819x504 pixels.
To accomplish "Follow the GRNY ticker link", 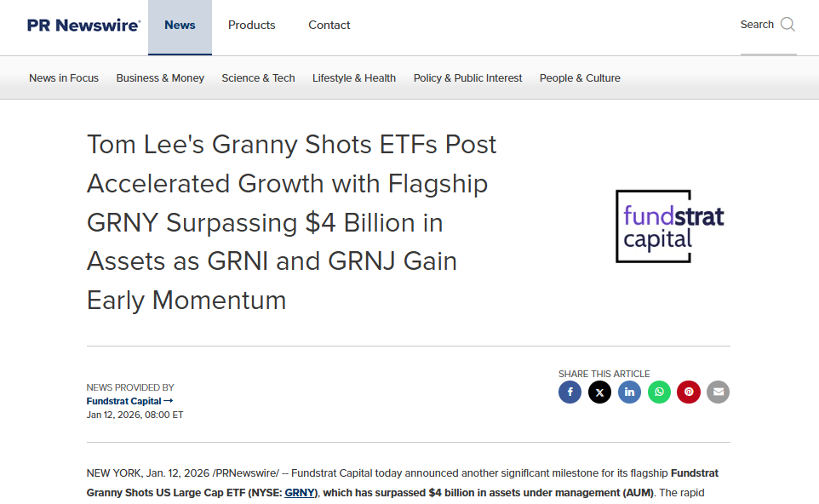I will pos(300,492).
